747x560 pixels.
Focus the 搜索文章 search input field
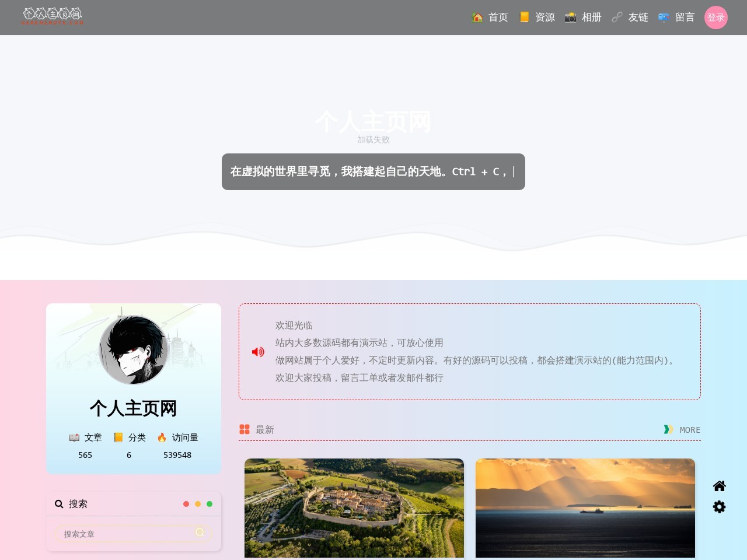134,534
